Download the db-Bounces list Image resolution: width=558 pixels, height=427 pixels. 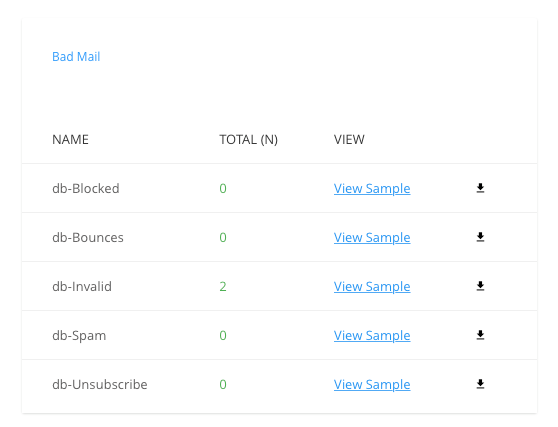click(480, 237)
